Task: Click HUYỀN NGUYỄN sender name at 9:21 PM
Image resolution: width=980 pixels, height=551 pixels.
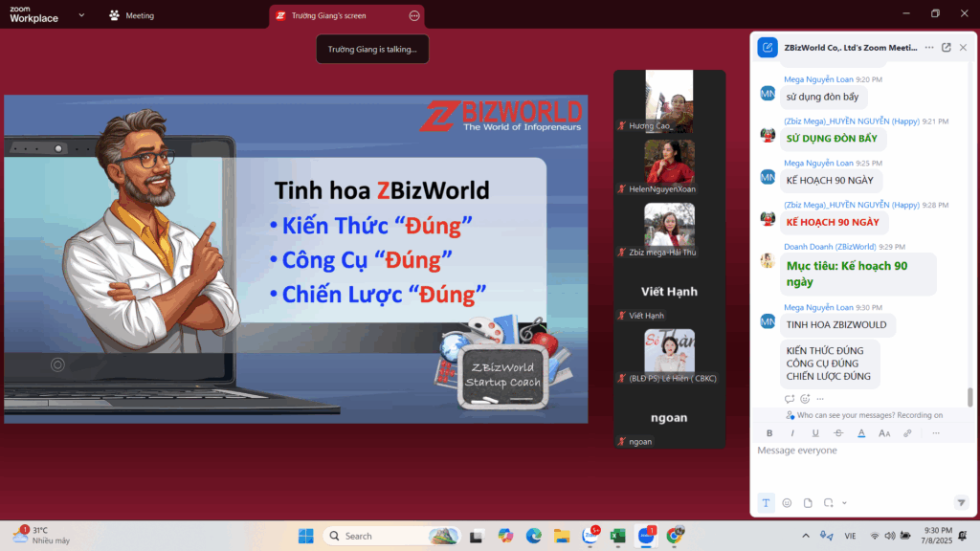Action: click(852, 121)
